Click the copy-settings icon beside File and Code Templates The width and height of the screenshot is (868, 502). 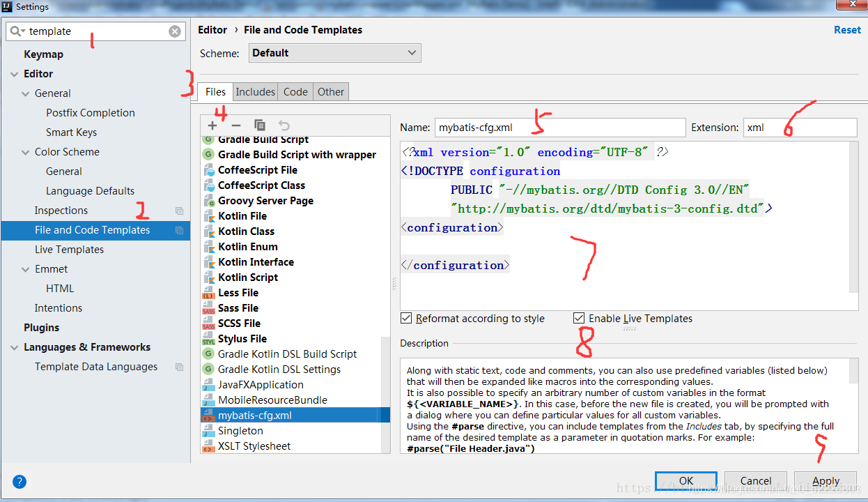click(x=179, y=230)
